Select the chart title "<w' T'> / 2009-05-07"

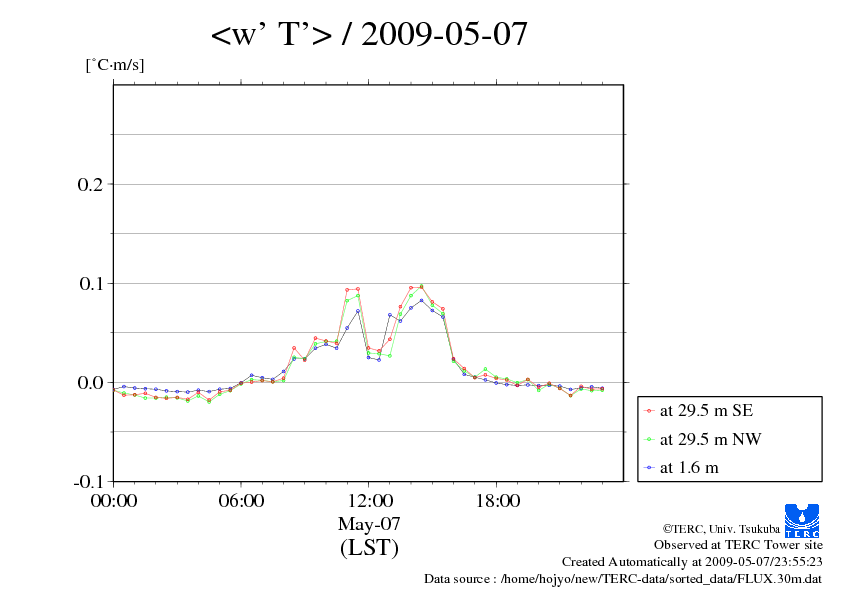[x=369, y=34]
